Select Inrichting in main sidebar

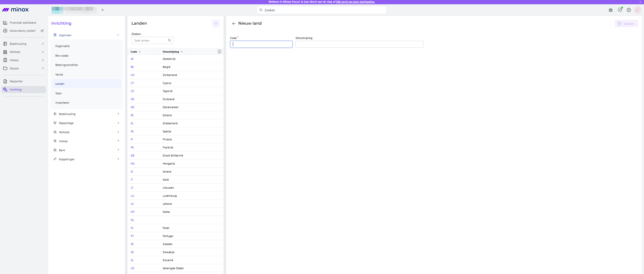pos(24,90)
